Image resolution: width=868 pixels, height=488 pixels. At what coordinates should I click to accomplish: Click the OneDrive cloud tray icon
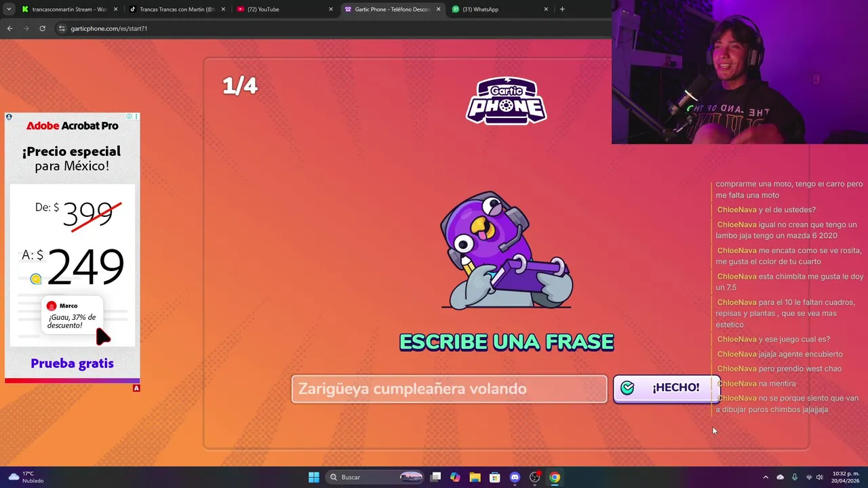point(780,477)
